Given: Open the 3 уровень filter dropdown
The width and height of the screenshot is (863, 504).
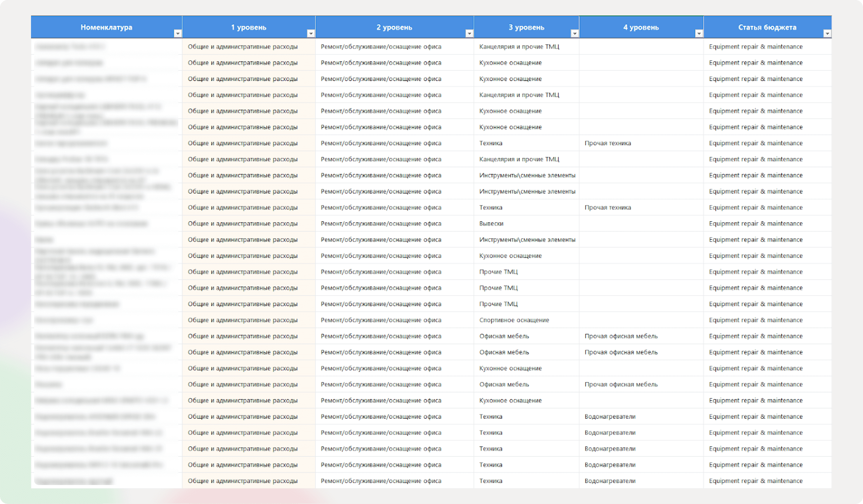Looking at the screenshot, I should (575, 34).
